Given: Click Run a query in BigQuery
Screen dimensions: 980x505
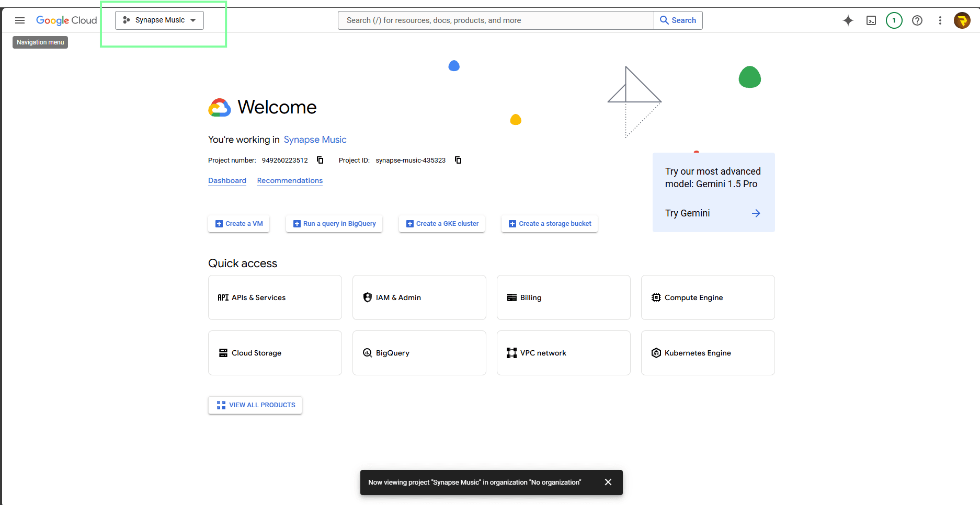Looking at the screenshot, I should pyautogui.click(x=334, y=224).
